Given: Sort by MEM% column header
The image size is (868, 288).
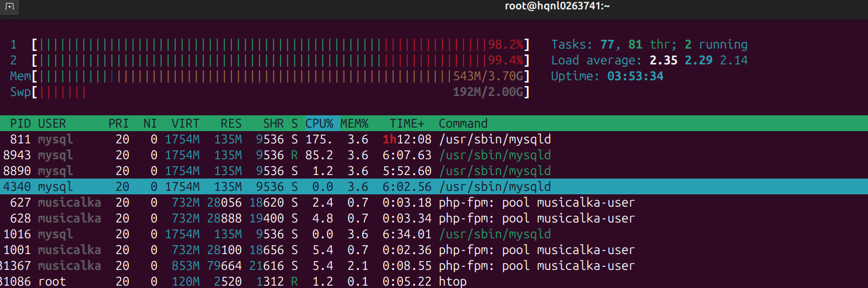Looking at the screenshot, I should [355, 124].
